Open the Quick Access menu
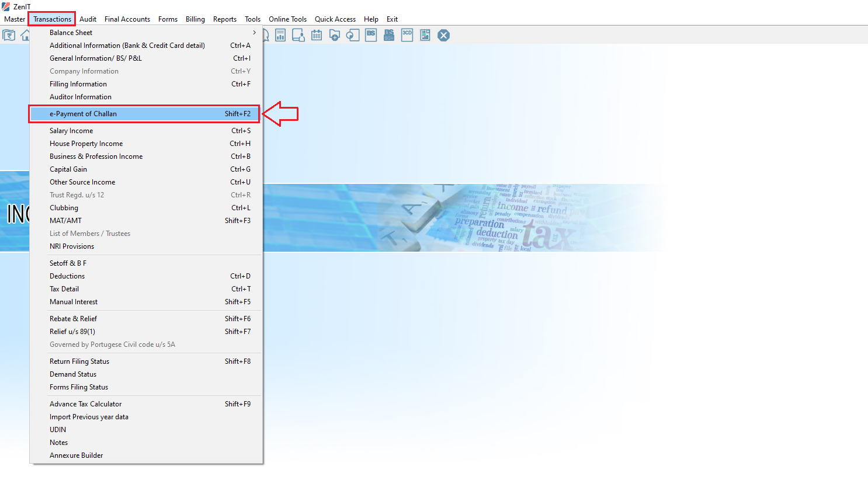 335,19
